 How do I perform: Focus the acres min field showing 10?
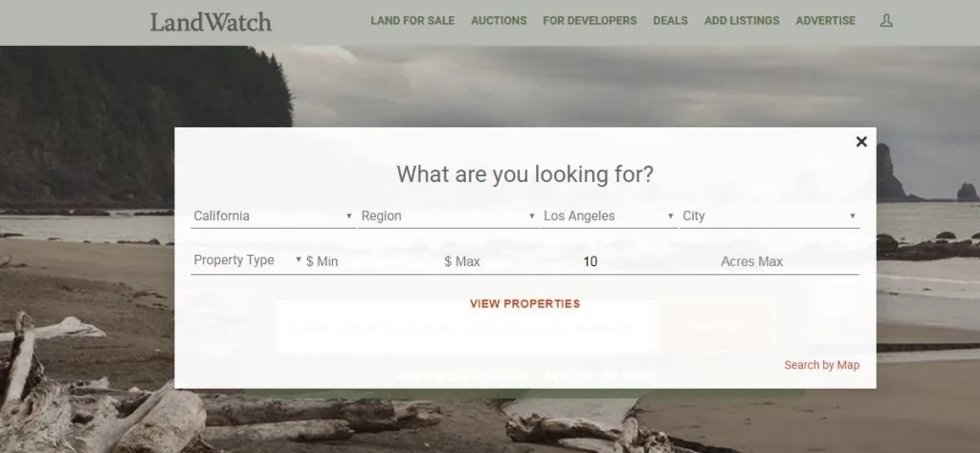[650, 261]
